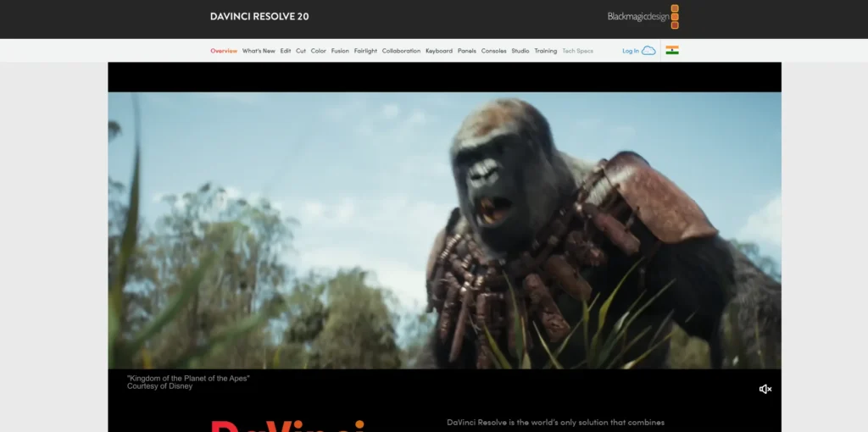
Task: Open the What's New tab
Action: click(259, 51)
